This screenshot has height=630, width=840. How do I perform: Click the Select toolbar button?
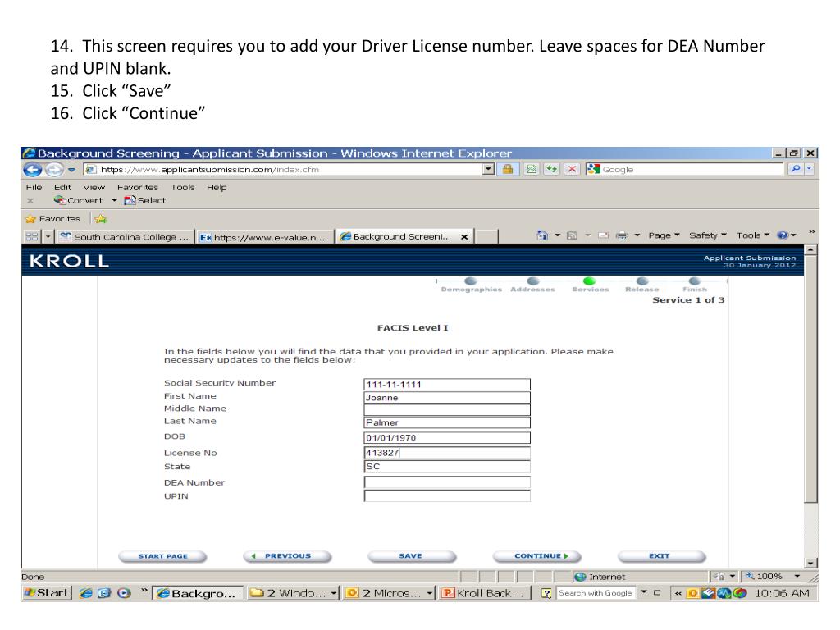tap(145, 200)
